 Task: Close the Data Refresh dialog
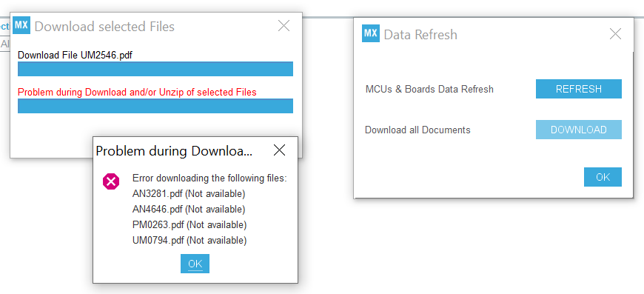[x=615, y=33]
